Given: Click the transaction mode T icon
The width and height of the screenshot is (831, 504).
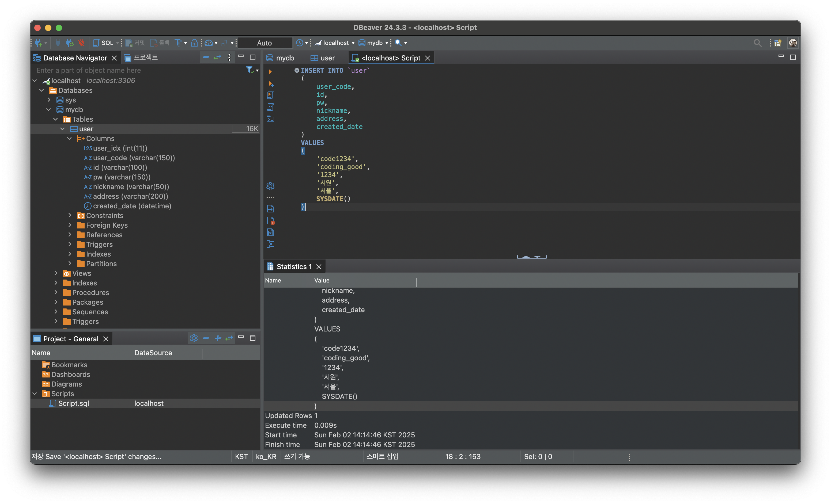Looking at the screenshot, I should (x=178, y=43).
